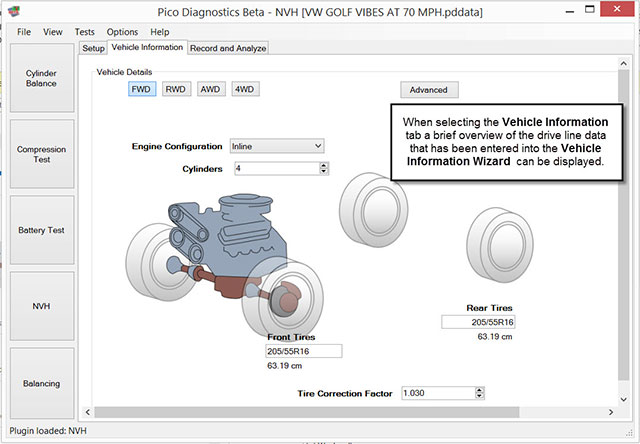Click the engine block illustration
The height and width of the screenshot is (444, 640).
[245, 233]
